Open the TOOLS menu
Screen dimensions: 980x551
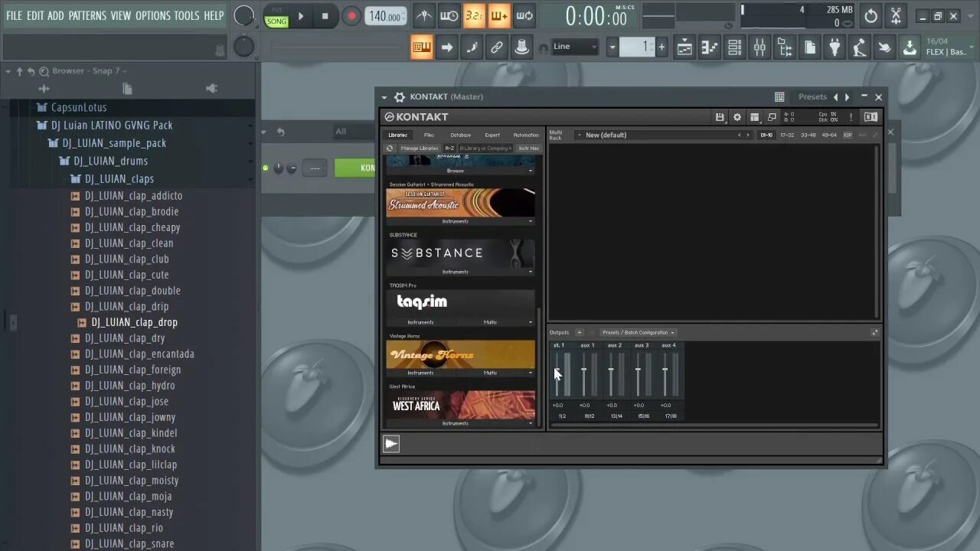tap(186, 15)
